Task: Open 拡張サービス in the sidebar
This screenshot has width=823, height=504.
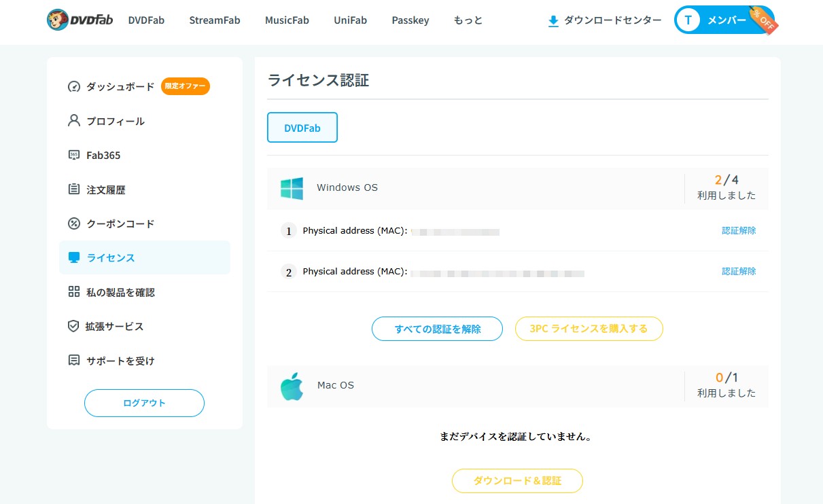Action: (114, 326)
